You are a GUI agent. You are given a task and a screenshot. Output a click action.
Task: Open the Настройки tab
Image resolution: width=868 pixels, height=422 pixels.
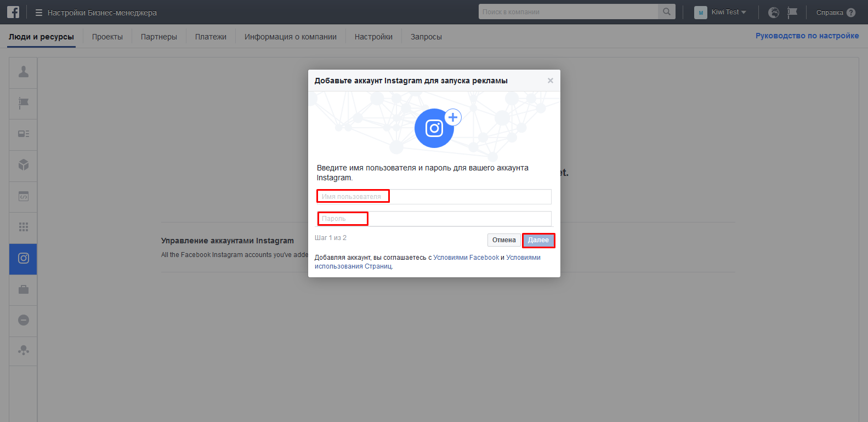373,37
